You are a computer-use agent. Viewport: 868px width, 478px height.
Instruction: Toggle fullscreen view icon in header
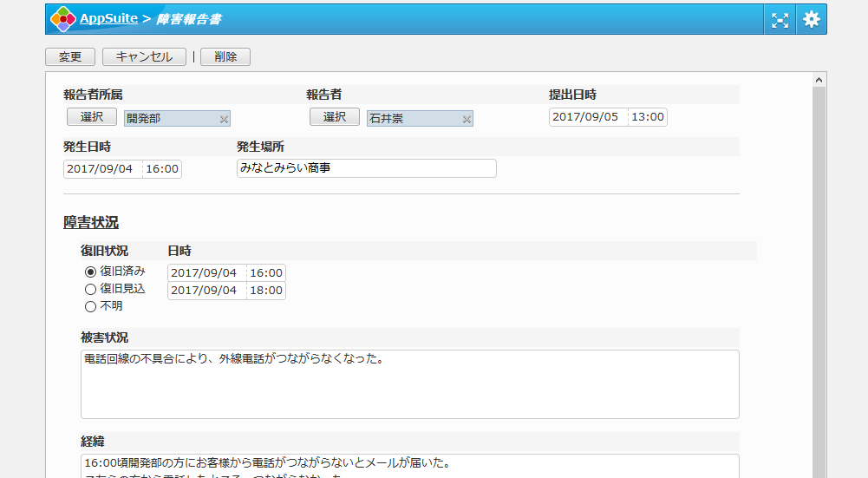coord(780,20)
